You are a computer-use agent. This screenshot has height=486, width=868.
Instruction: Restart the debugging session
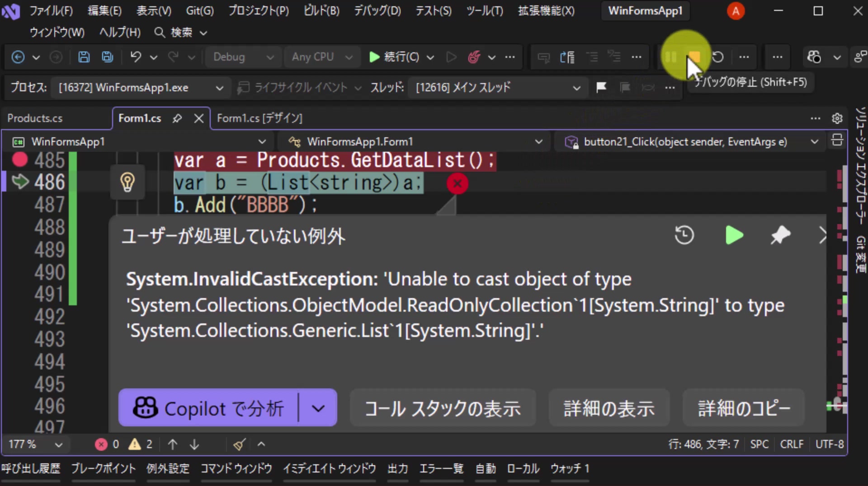(x=718, y=57)
